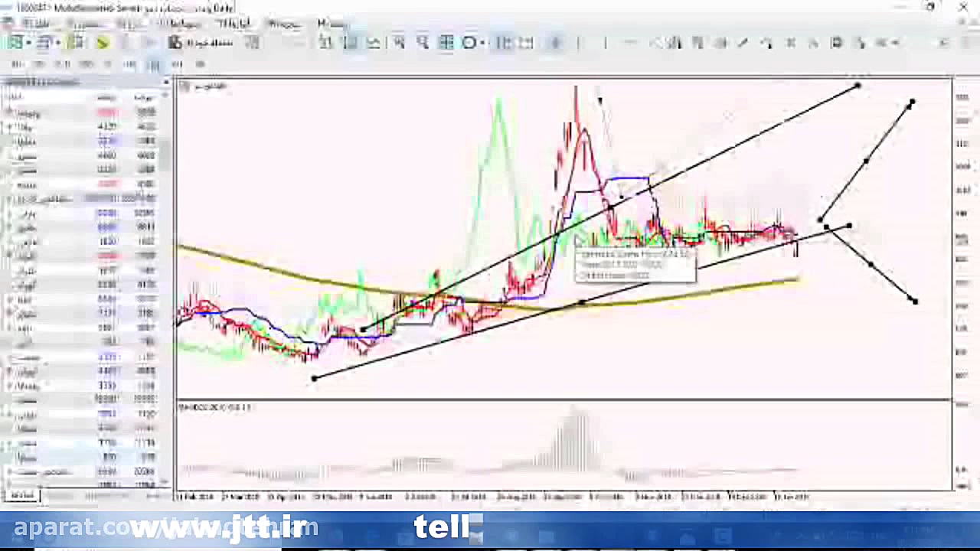Switch chart to W1 weekly timeframe
The width and height of the screenshot is (980, 551).
pos(177,64)
